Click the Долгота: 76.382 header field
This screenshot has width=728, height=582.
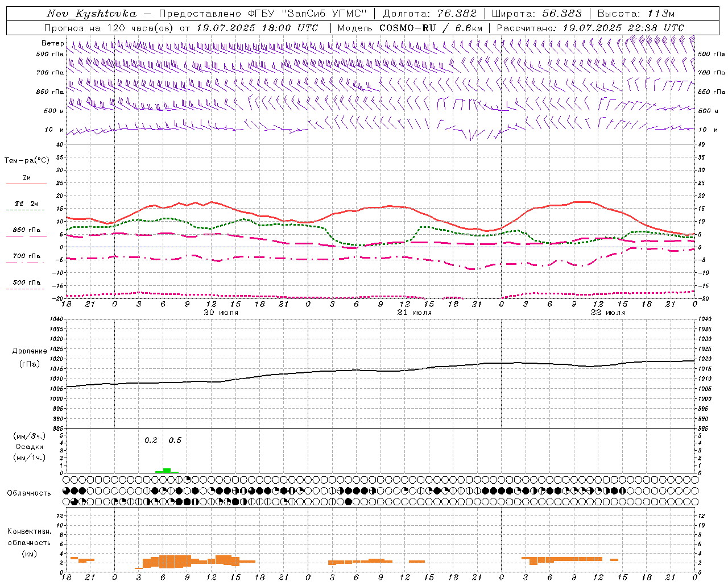click(430, 14)
